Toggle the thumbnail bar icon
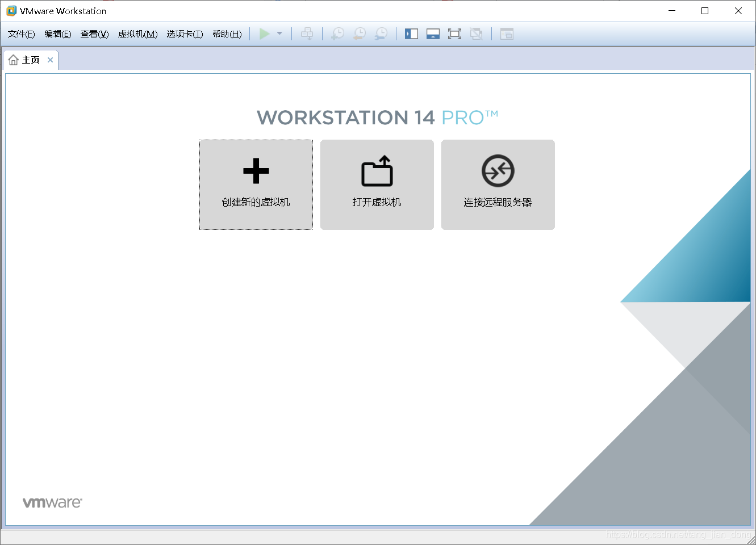This screenshot has width=756, height=545. point(433,34)
